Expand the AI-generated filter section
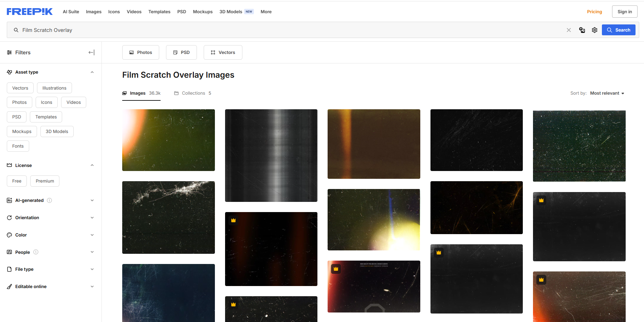Screen dimensions: 644x322 pos(92,201)
